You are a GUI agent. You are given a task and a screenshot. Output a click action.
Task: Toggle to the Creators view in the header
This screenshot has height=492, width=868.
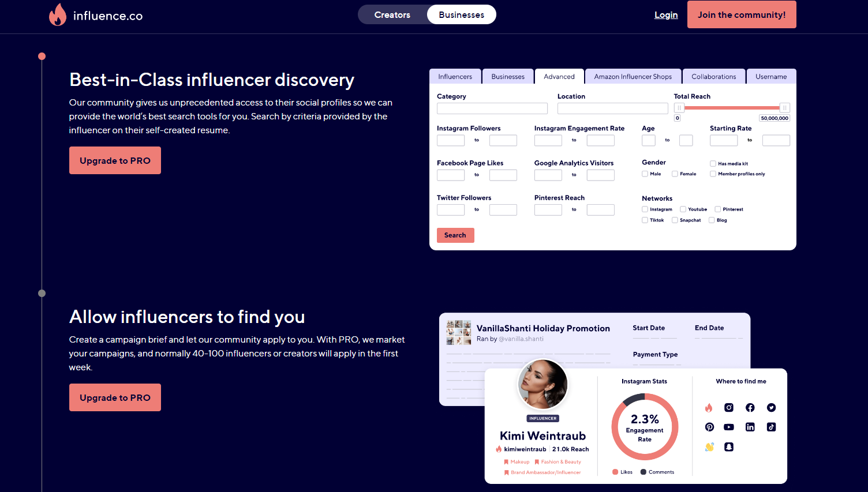[392, 14]
